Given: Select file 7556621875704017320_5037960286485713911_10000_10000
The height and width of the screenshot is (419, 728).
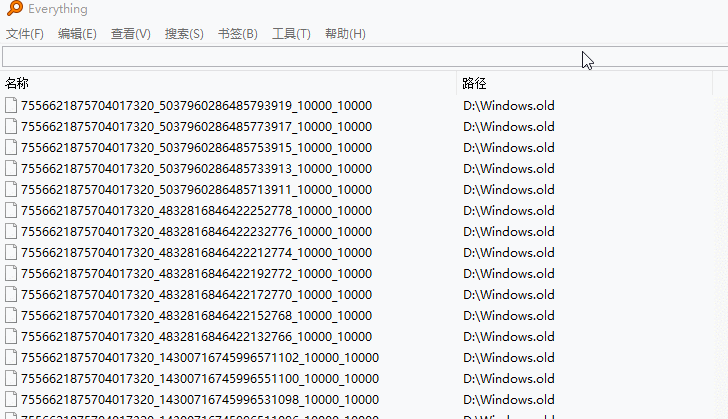Looking at the screenshot, I should click(x=196, y=190).
